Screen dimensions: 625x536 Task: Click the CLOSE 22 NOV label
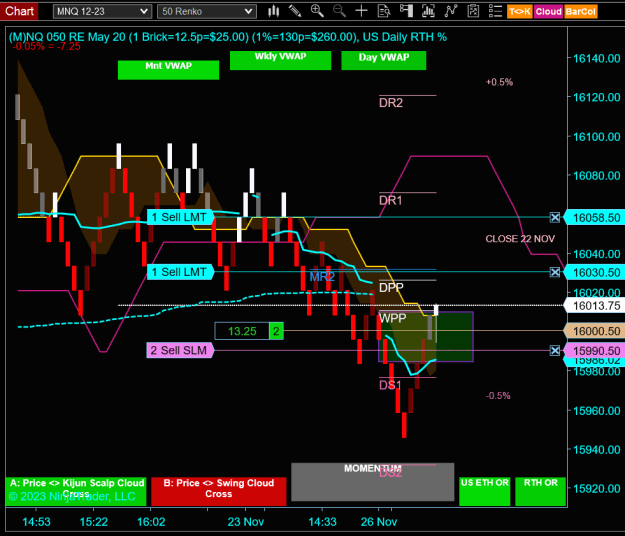520,239
